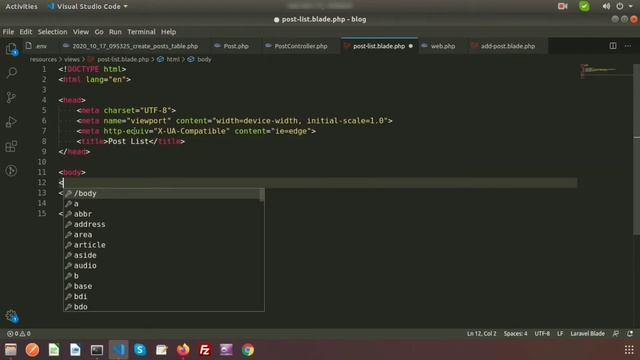Open LibreOffice Calc from the dock

[54, 350]
